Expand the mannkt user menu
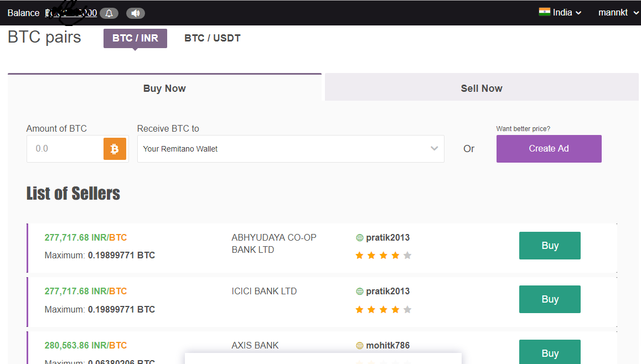The image size is (641, 364). point(618,12)
